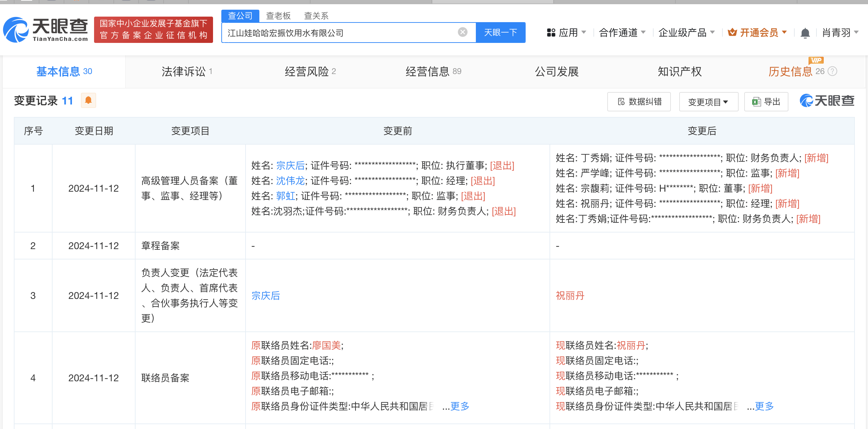Image resolution: width=868 pixels, height=429 pixels.
Task: Click the 天眼一下 search button
Action: click(x=500, y=33)
